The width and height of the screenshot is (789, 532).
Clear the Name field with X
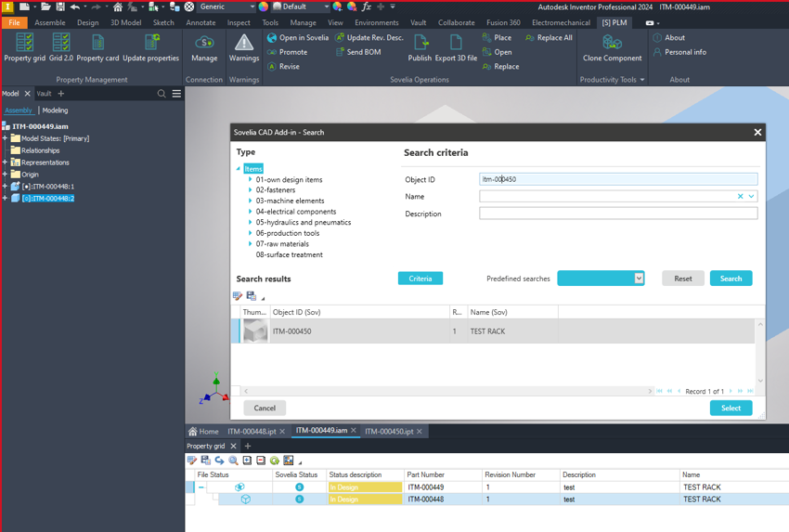point(740,196)
